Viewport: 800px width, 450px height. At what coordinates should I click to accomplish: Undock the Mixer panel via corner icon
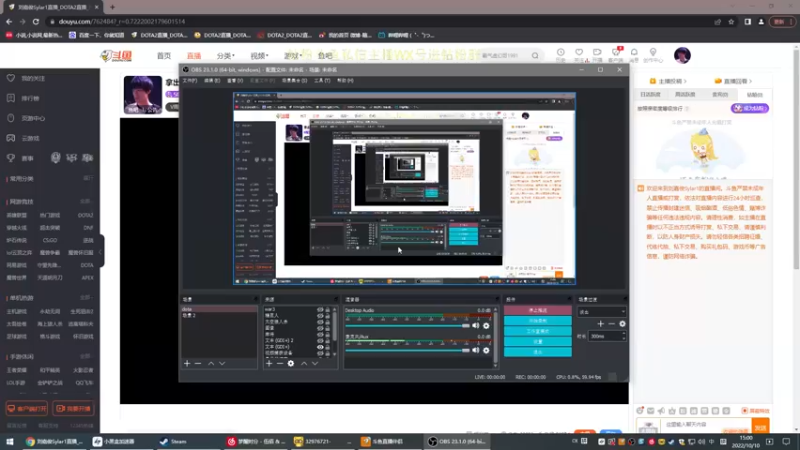496,299
